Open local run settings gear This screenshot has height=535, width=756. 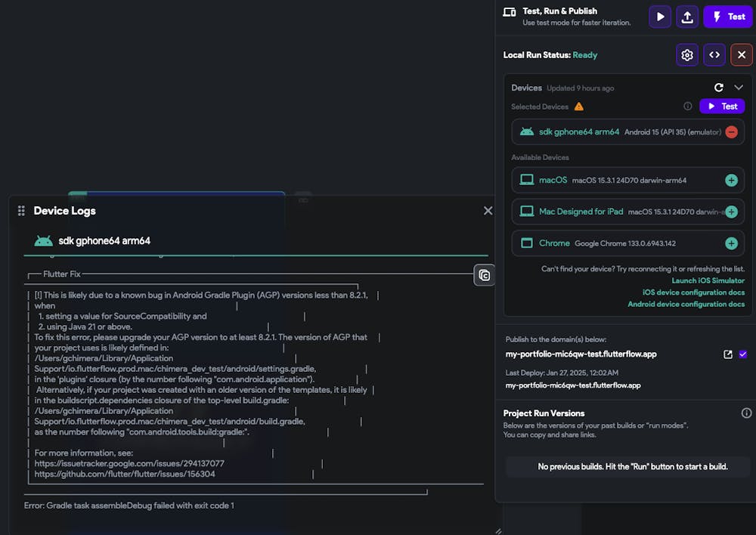tap(687, 55)
